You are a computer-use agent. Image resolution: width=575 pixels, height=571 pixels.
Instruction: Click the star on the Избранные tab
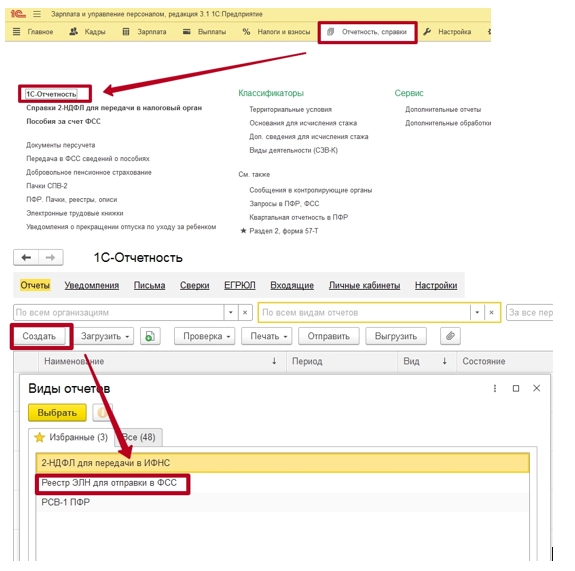(39, 437)
